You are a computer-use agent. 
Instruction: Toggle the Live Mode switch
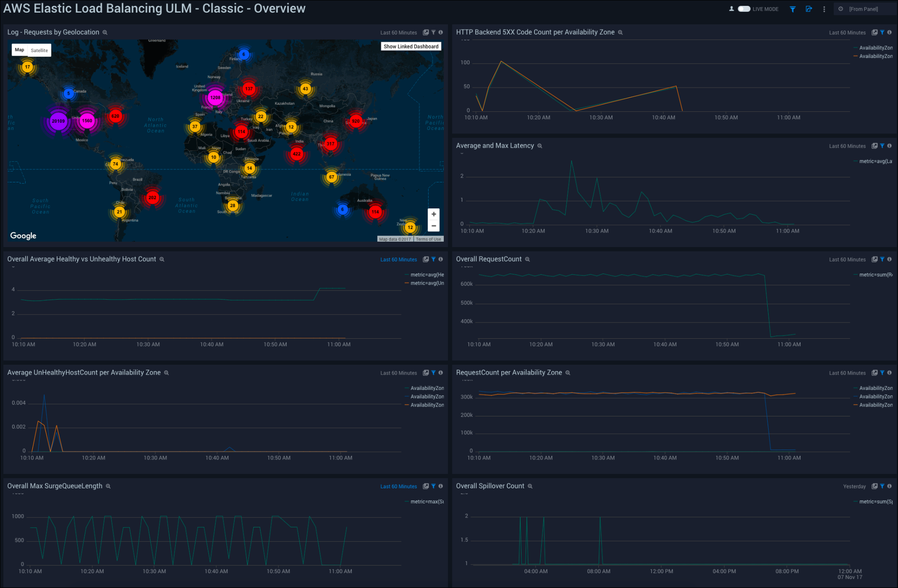[744, 9]
